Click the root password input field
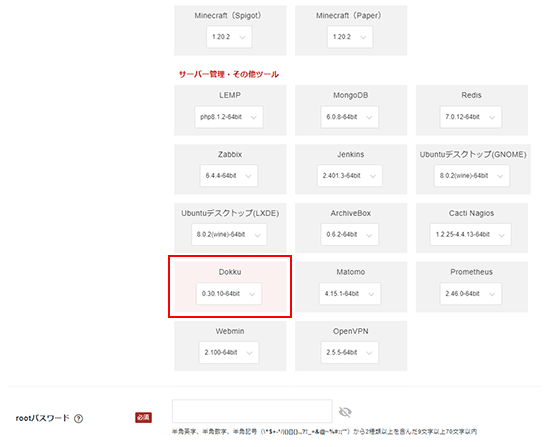Image resolution: width=550 pixels, height=447 pixels. pyautogui.click(x=252, y=411)
